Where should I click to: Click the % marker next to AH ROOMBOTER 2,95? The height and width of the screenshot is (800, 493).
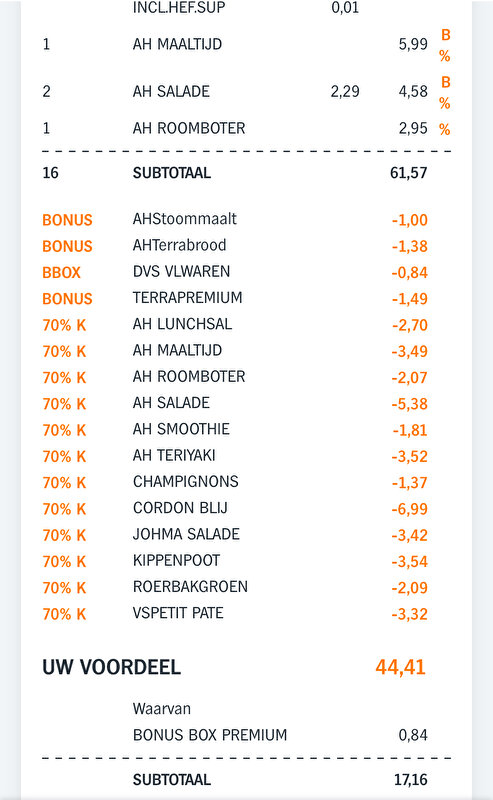[x=445, y=130]
